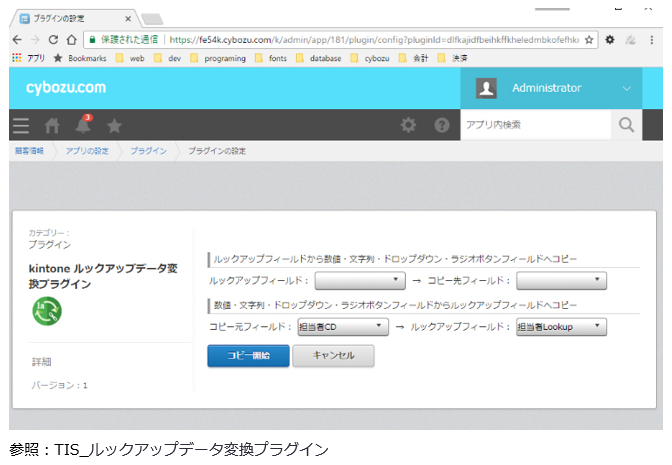
Task: Open the コピー元フィールド dropdown showing 担当者CD
Action: (x=342, y=326)
